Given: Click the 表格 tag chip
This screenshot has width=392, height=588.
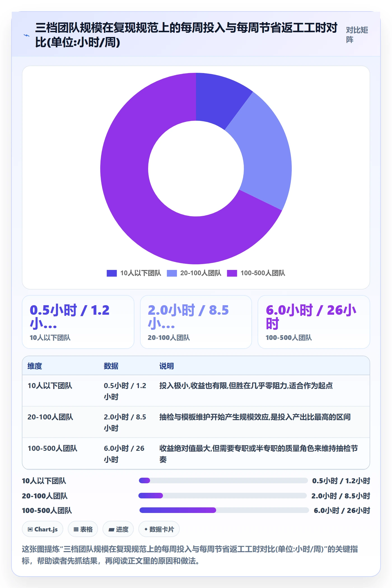Looking at the screenshot, I should pos(83,529).
